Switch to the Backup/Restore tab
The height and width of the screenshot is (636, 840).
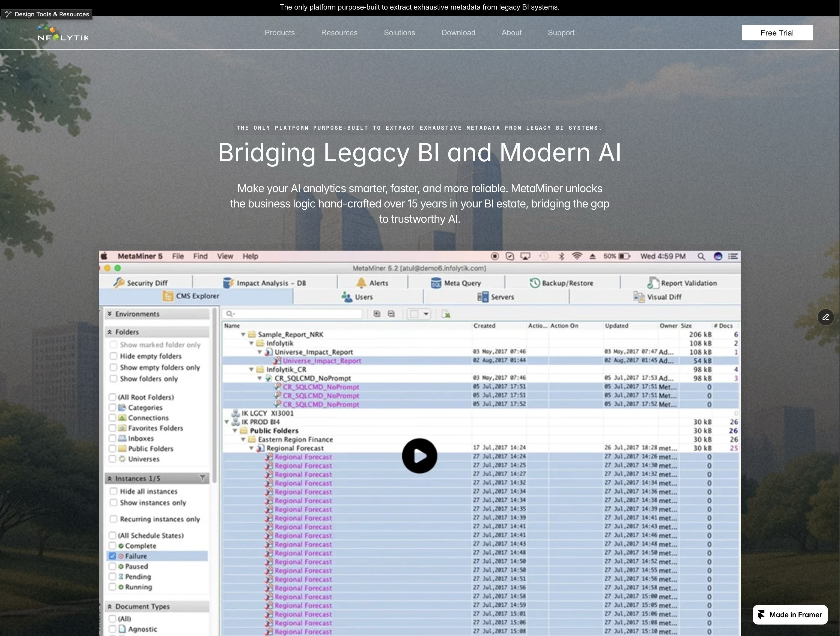pyautogui.click(x=561, y=283)
